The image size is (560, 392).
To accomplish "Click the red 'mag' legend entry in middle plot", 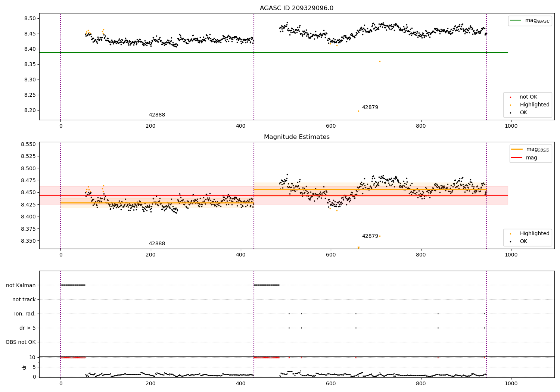I will pyautogui.click(x=524, y=158).
